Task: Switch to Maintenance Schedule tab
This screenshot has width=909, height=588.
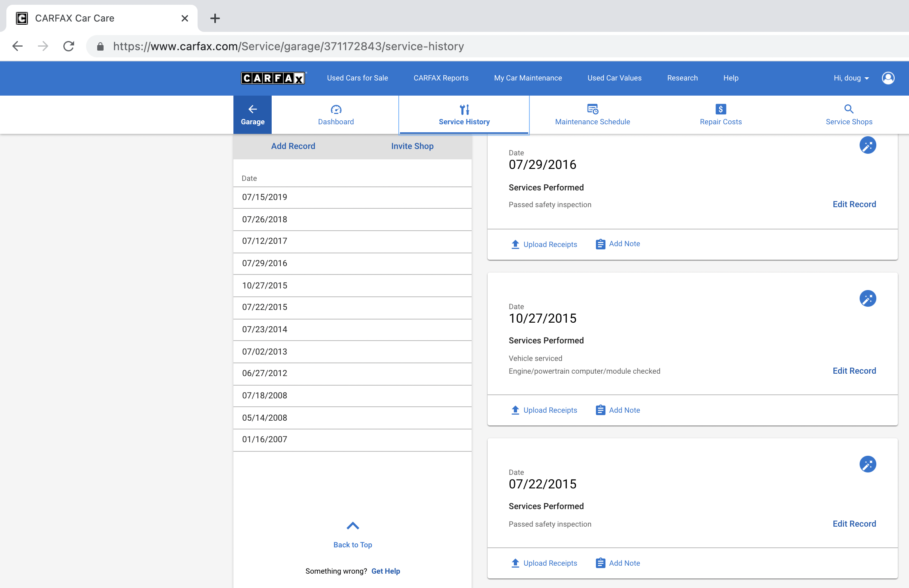Action: click(x=593, y=115)
